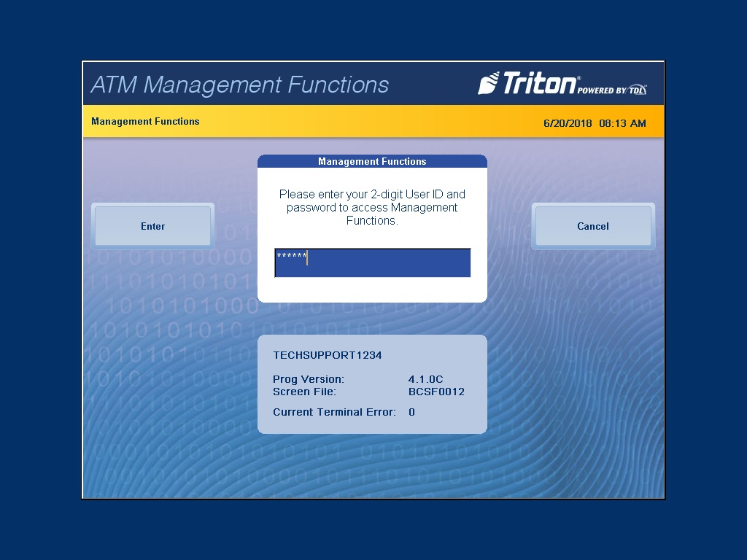This screenshot has height=560, width=747.
Task: Click Management Functions label in yellow bar
Action: pyautogui.click(x=145, y=122)
